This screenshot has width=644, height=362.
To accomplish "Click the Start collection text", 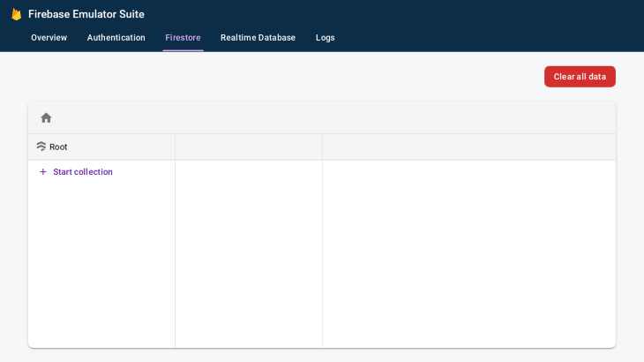I will (83, 172).
